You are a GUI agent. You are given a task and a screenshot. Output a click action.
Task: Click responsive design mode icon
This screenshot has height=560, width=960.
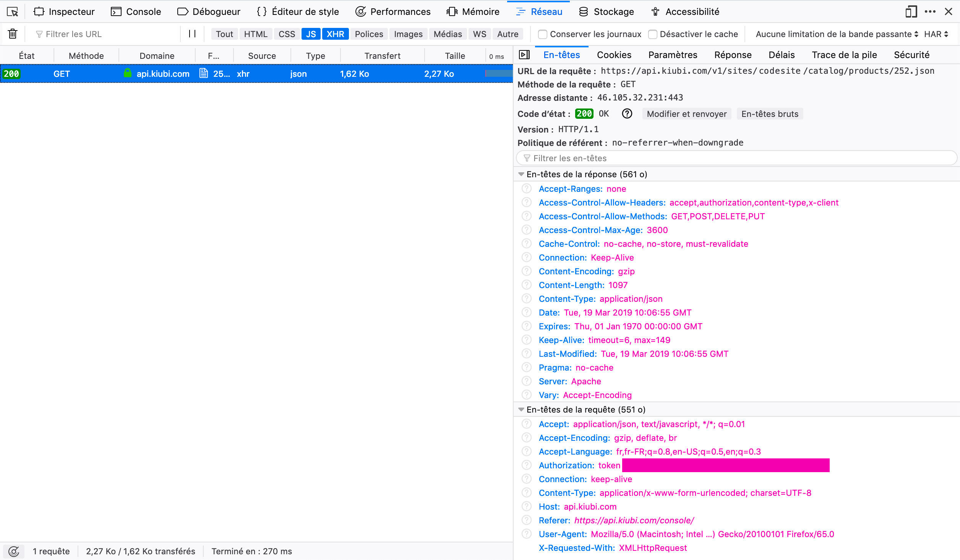911,12
